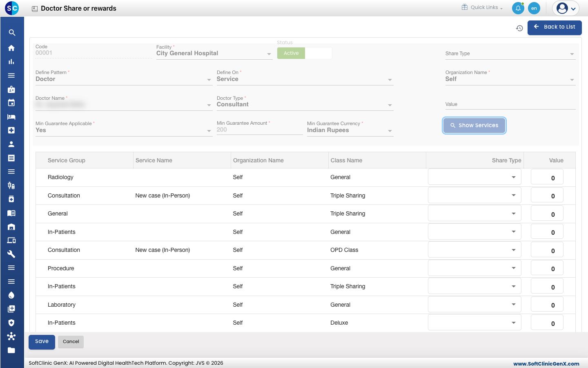The height and width of the screenshot is (368, 588).
Task: Open the medicine bottle sidebar icon
Action: 11,199
